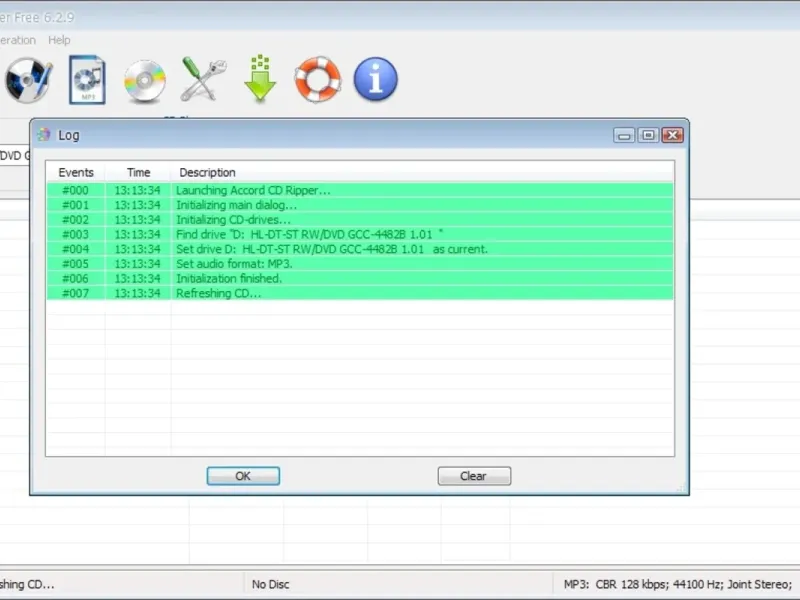Screen dimensions: 800x600
Task: Click event number #005 cell
Action: coord(76,264)
